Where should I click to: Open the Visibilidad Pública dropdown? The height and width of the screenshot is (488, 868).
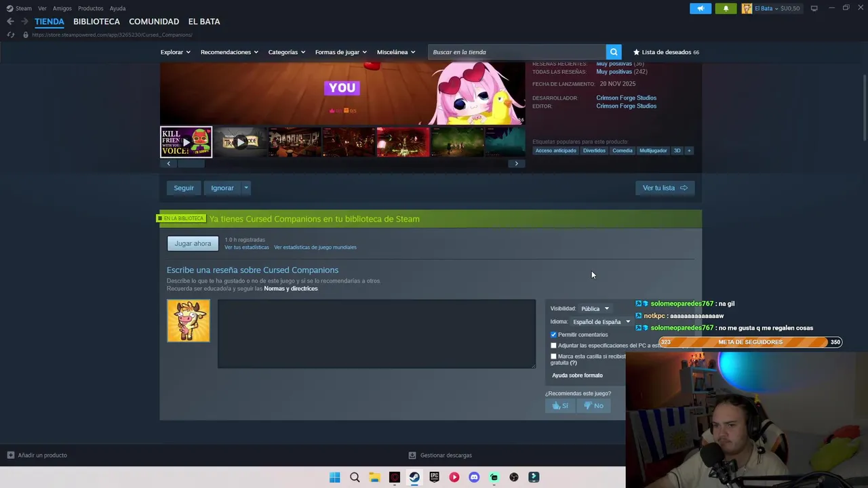[x=595, y=308]
